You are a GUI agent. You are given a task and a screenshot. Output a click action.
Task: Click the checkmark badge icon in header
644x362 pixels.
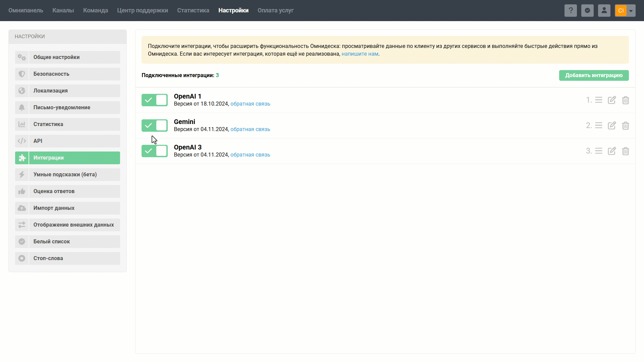(x=587, y=10)
